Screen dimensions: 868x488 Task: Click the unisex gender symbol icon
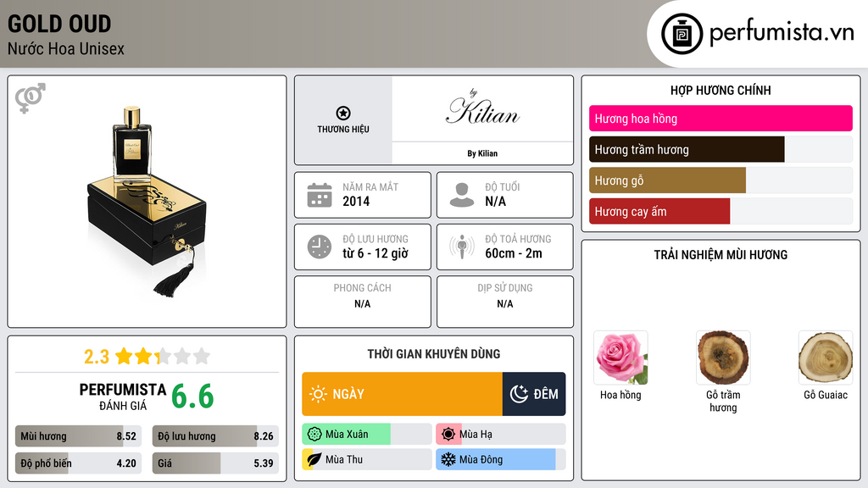tap(30, 98)
